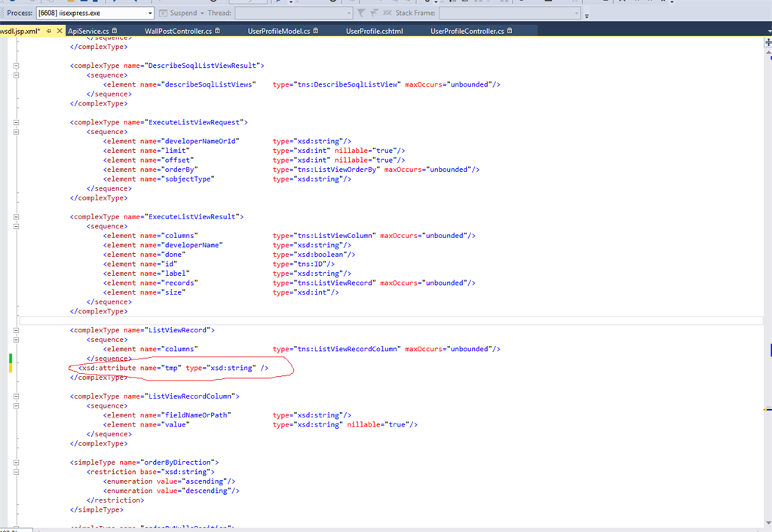Collapse the ListViewRecord complexType
772x532 pixels.
(x=17, y=330)
